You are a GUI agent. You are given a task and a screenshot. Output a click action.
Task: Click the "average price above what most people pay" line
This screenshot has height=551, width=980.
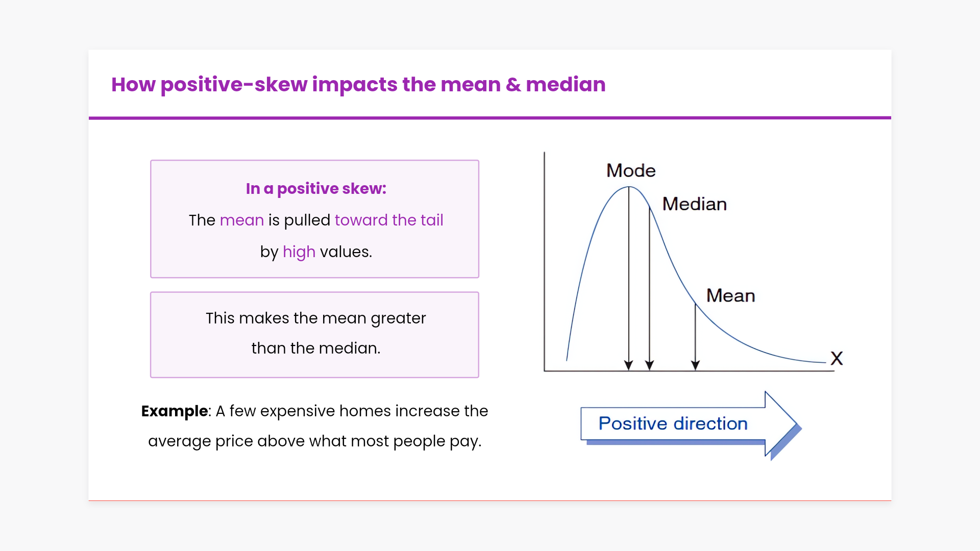(x=314, y=441)
